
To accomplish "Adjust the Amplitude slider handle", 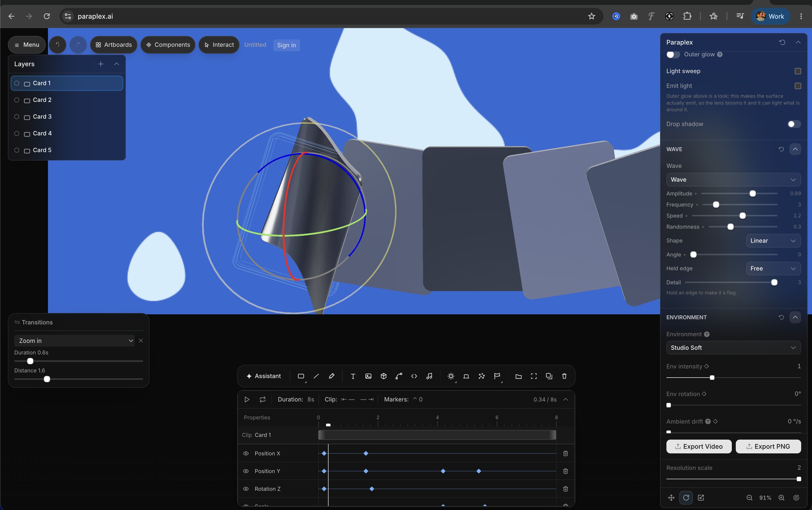I will click(752, 193).
